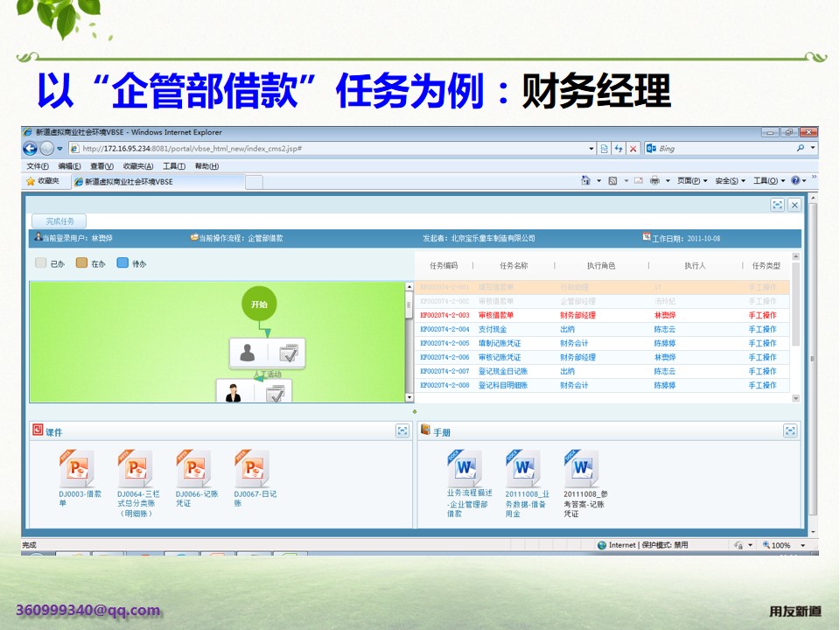The image size is (840, 630).
Task: Expand the dropdown arrow next to the Home icon
Action: tap(598, 180)
